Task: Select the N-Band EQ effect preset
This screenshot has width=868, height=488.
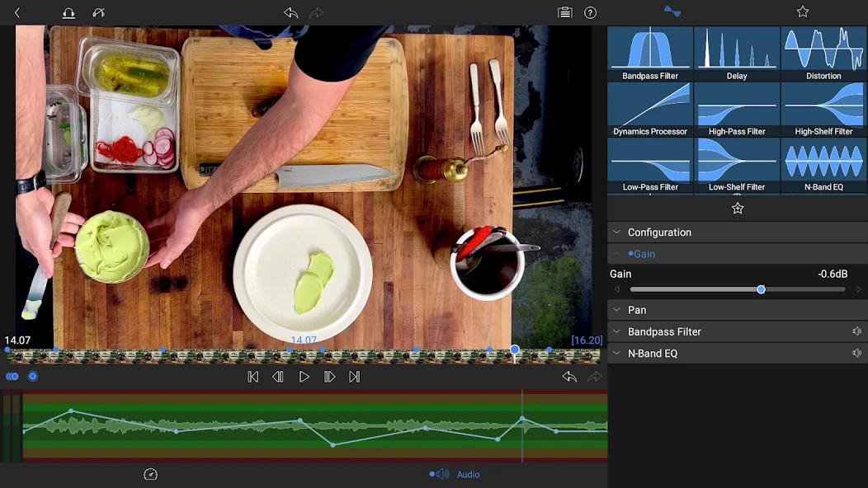Action: pos(823,163)
